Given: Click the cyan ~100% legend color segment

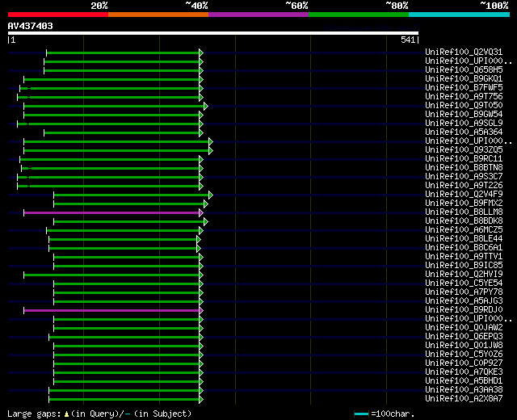Looking at the screenshot, I should point(460,15).
